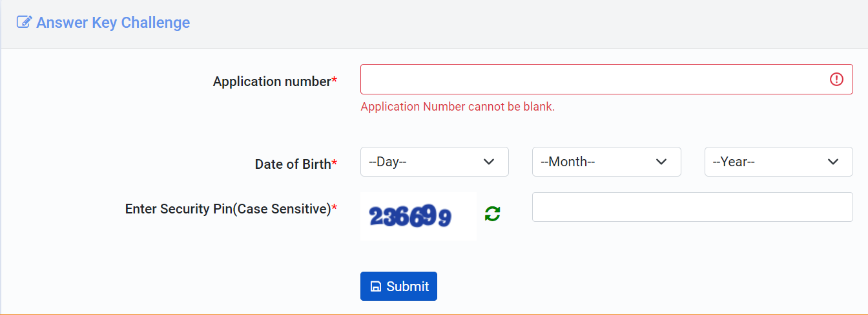Screen dimensions: 868x315
Task: Click the Answer Key Challenge heading
Action: 113,23
